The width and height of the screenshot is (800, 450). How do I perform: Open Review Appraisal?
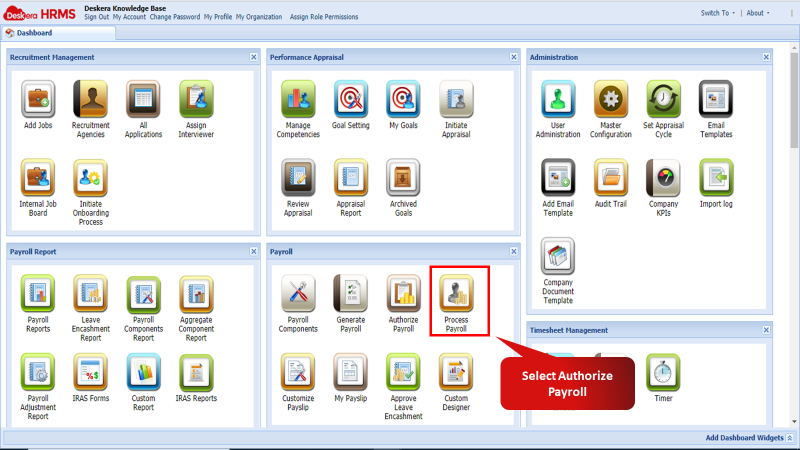click(x=298, y=178)
